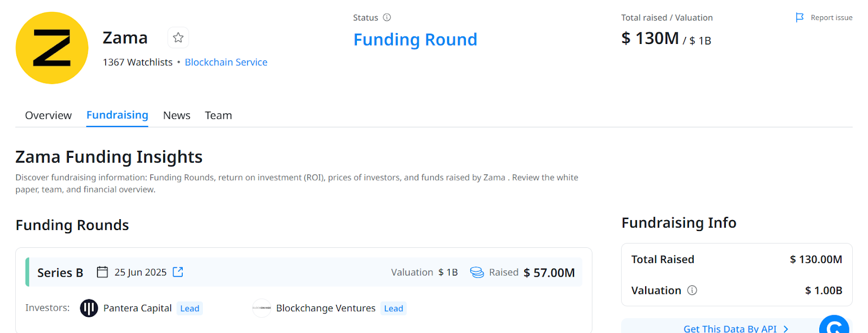Open Series B external source link icon
The image size is (868, 333).
pos(178,272)
